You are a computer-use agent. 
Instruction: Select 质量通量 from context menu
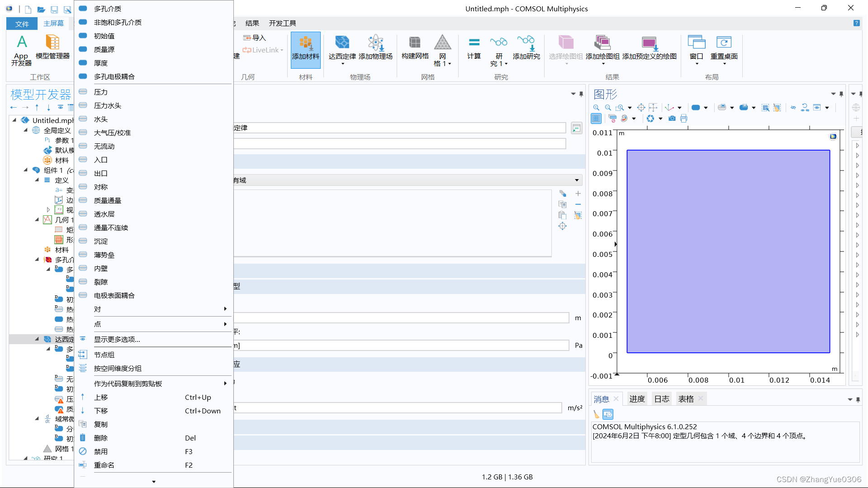[154, 200]
